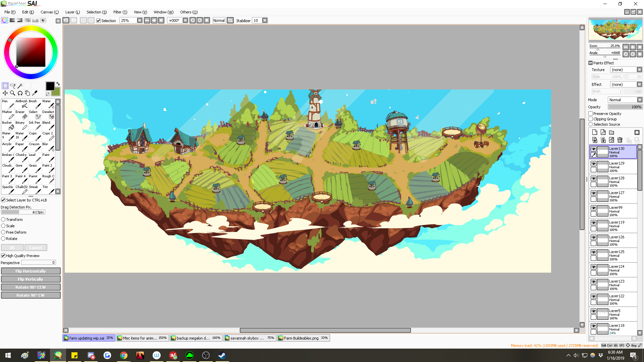
Task: Select the Magic Wand tool
Action: pyautogui.click(x=20, y=86)
